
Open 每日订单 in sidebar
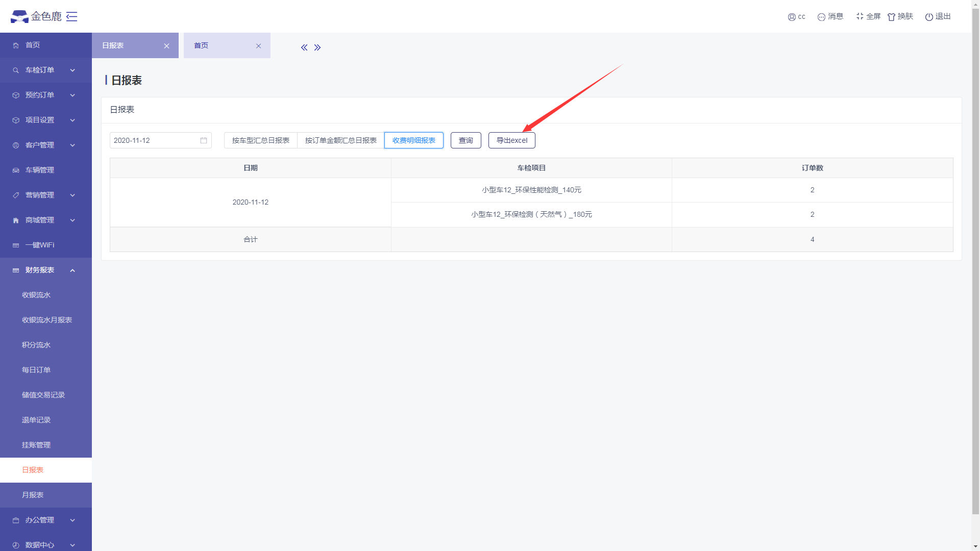[46, 370]
